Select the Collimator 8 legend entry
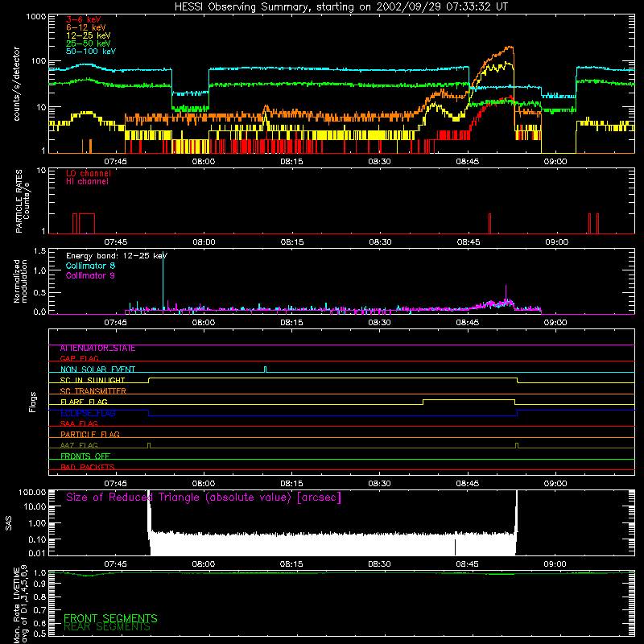 90,266
